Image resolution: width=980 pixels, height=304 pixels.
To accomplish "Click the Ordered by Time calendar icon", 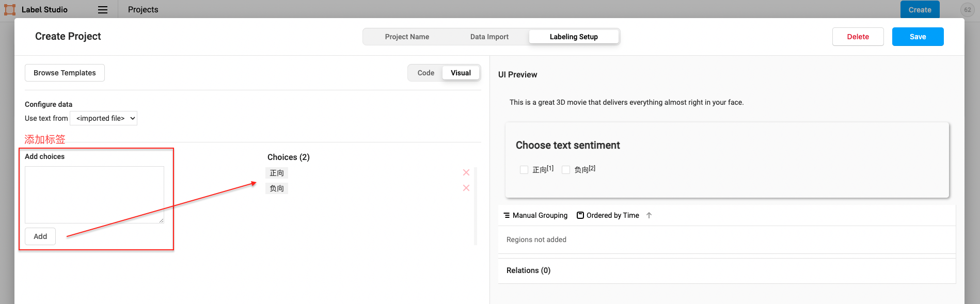I will [580, 215].
